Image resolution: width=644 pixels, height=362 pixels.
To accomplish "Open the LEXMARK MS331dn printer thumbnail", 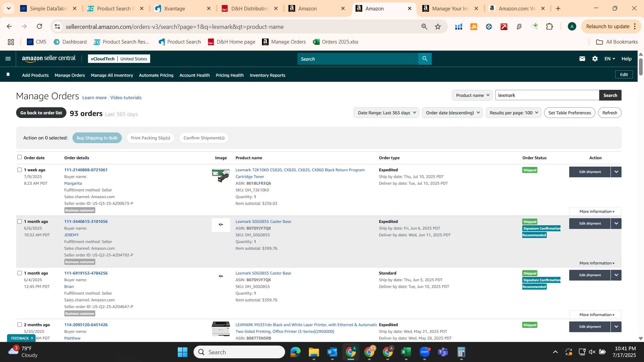I will tap(221, 329).
